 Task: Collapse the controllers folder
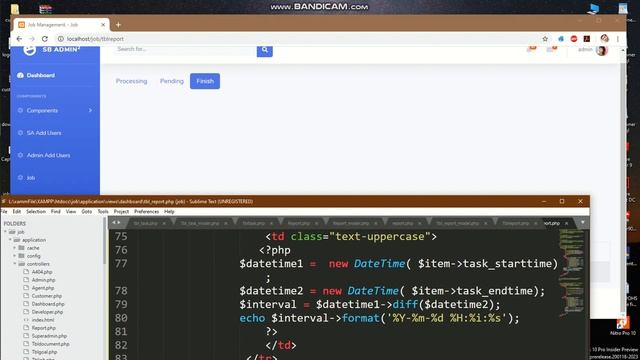tap(15, 264)
